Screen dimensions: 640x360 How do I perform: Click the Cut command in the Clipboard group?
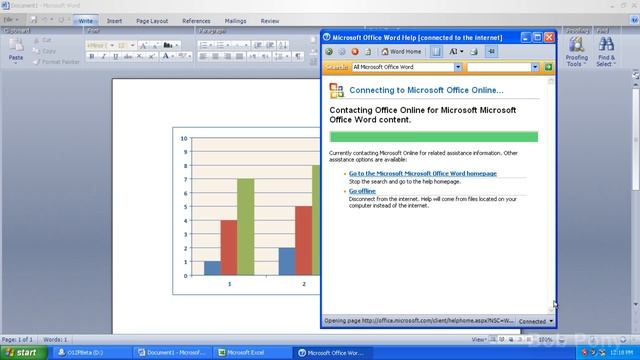(43, 40)
